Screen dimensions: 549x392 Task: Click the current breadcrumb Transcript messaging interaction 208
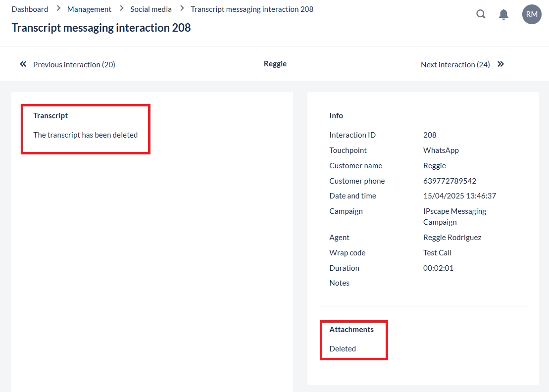click(x=252, y=9)
